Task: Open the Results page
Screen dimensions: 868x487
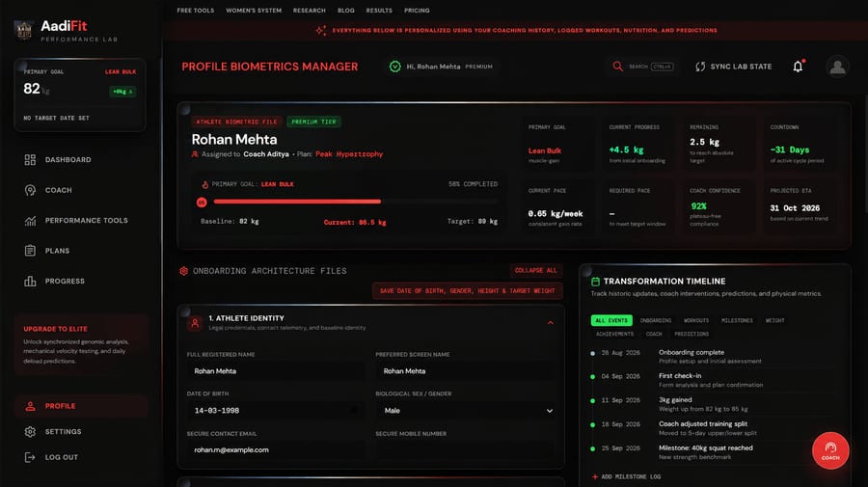Action: point(379,11)
